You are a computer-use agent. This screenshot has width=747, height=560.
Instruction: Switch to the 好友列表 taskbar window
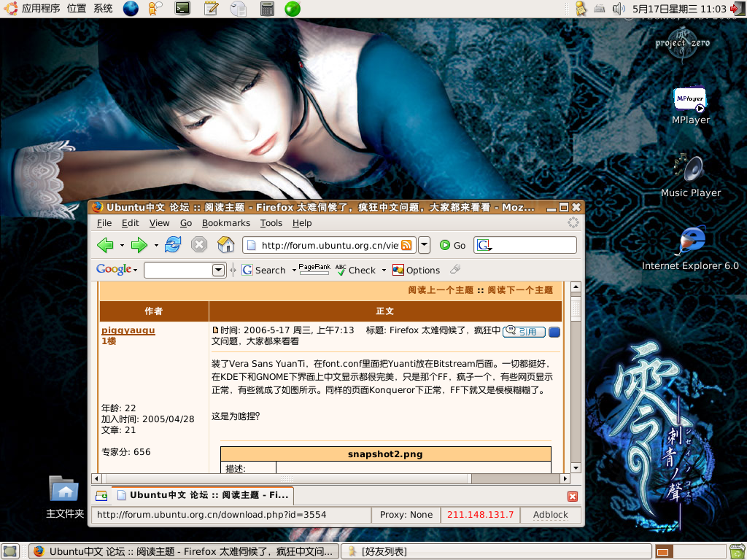click(495, 551)
